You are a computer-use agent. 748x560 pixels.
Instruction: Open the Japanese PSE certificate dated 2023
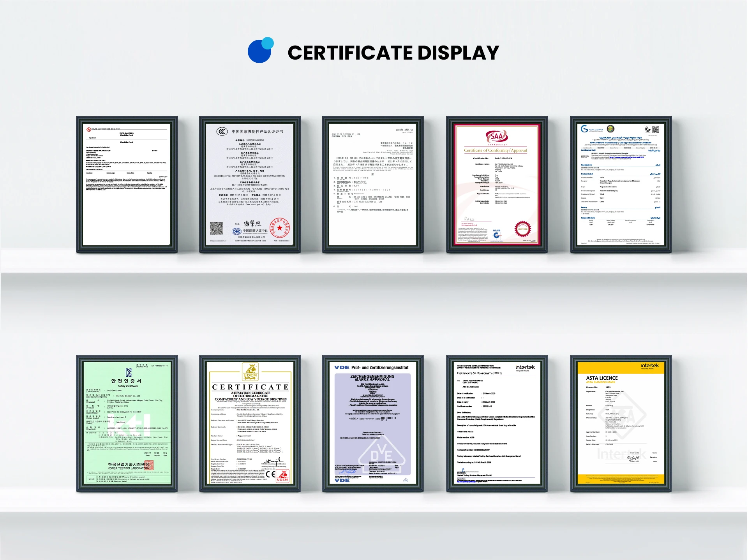coord(372,185)
